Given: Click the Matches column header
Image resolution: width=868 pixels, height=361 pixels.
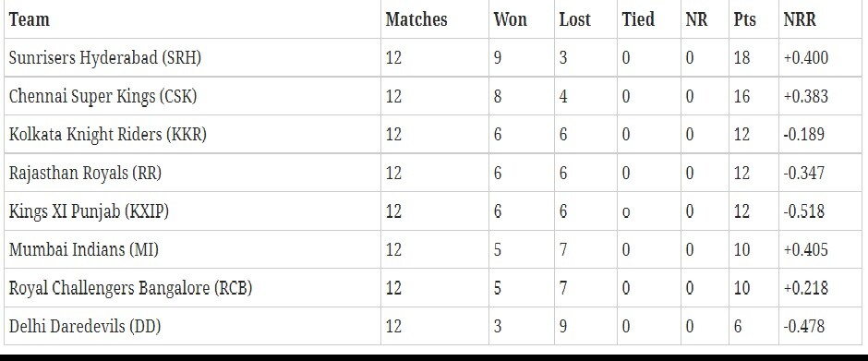Looking at the screenshot, I should coord(416,19).
